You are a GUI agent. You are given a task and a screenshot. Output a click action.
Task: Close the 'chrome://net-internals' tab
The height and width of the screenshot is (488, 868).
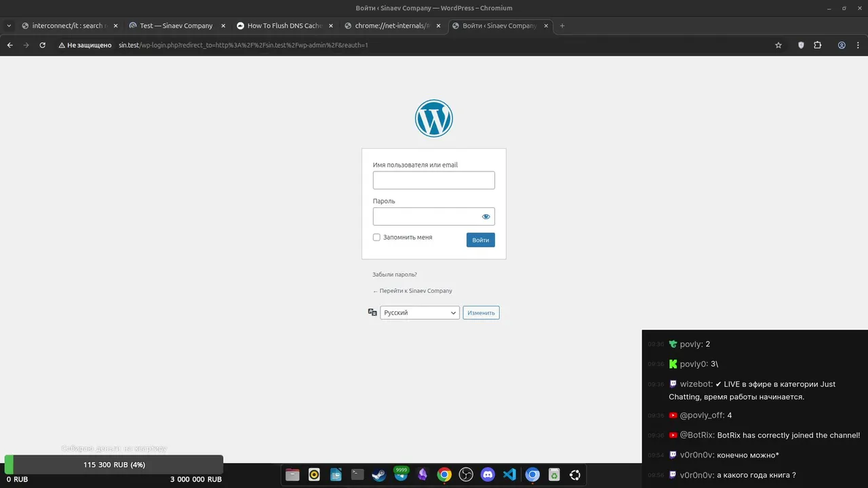tap(438, 26)
